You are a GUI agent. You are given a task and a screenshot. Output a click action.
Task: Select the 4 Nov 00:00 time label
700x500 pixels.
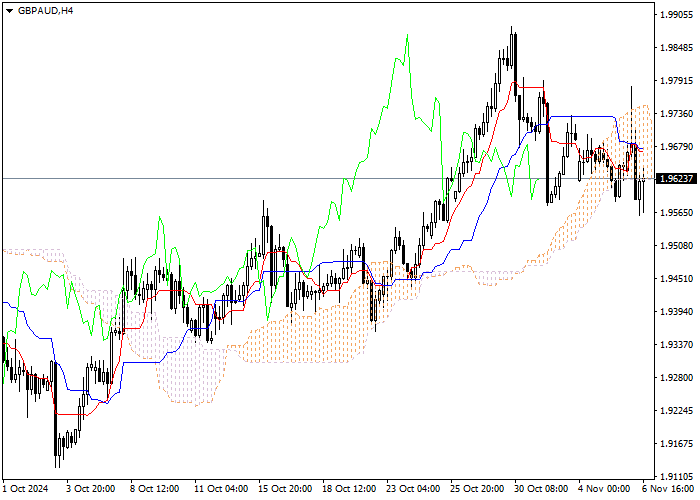(x=604, y=488)
